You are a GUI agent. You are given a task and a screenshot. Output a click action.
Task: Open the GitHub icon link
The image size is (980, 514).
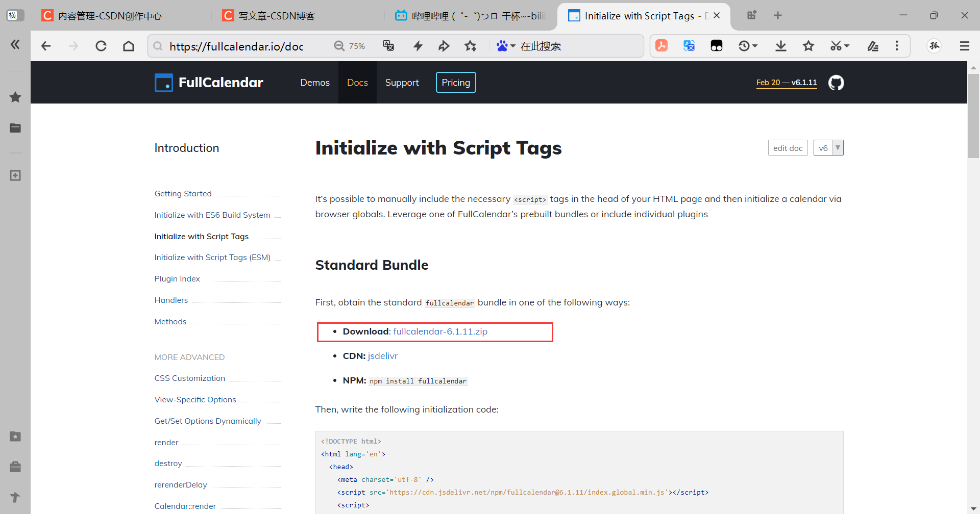point(836,83)
